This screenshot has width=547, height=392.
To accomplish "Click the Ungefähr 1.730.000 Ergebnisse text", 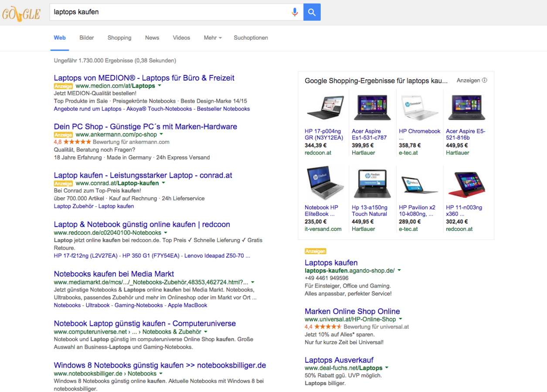I will (x=115, y=61).
